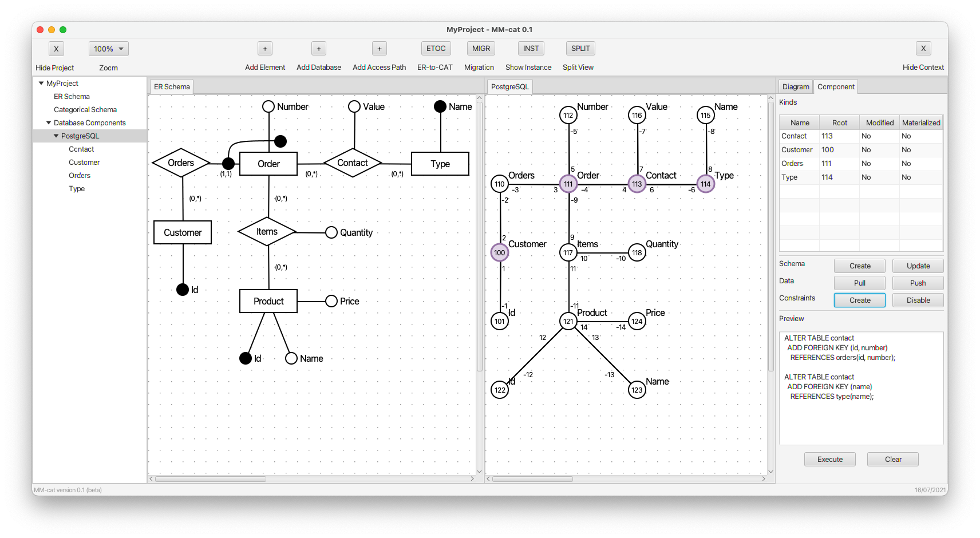Select node 113 Contact in PostgreSQL graph
980x538 pixels.
click(637, 184)
